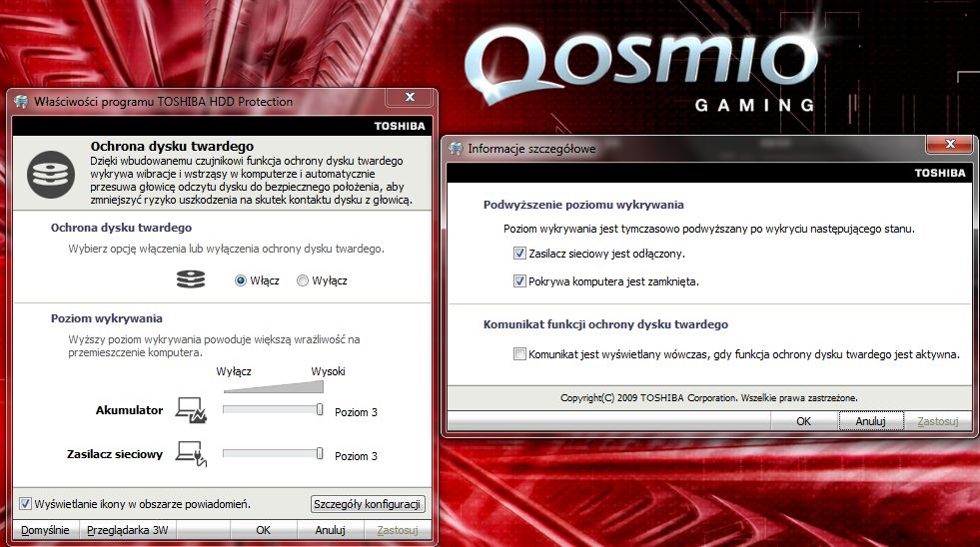Click the Akumulator laptop battery icon
Screen dimensions: 980x547
[191, 410]
